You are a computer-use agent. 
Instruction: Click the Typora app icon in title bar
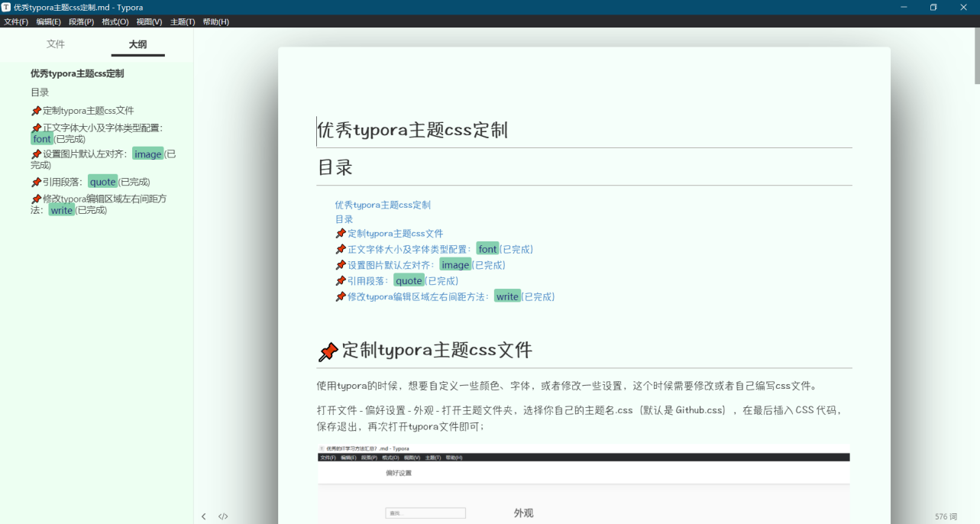pos(6,7)
